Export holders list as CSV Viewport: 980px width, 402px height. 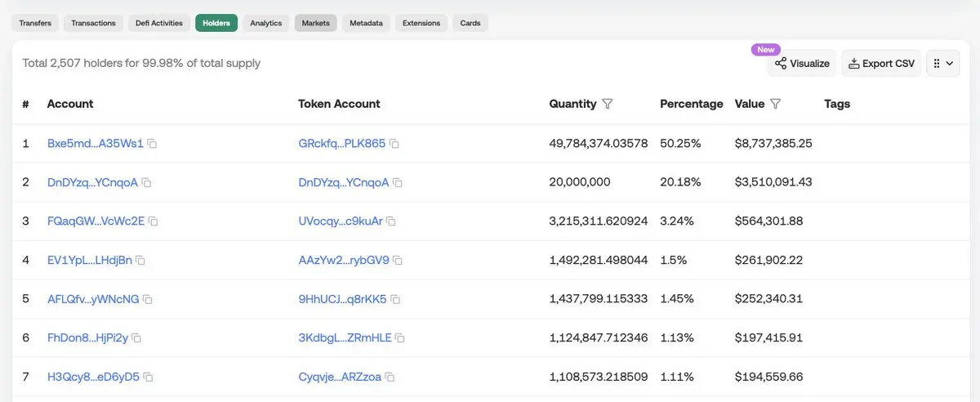coord(881,64)
